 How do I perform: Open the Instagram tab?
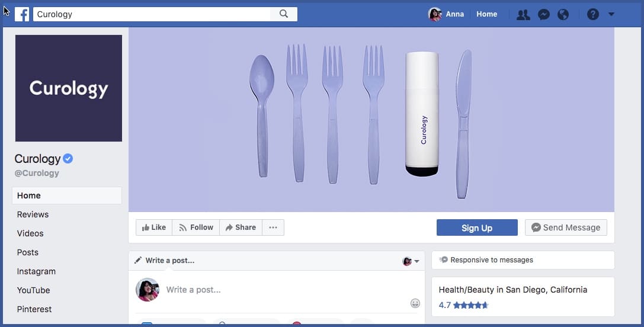click(x=36, y=271)
